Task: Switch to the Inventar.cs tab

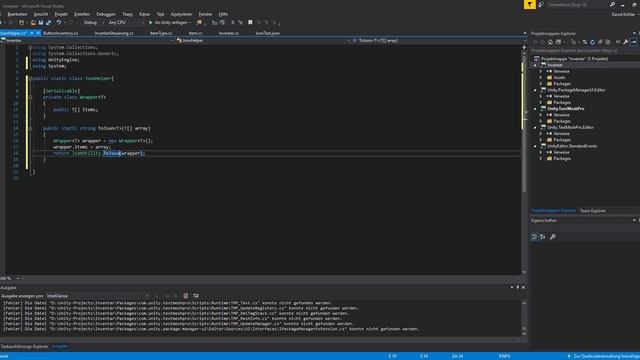Action: (229, 33)
